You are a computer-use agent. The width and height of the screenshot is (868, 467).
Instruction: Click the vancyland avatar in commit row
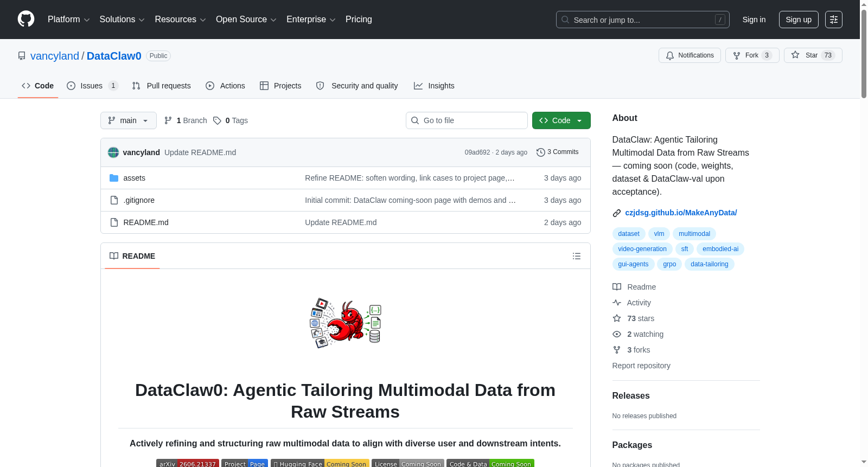pyautogui.click(x=113, y=152)
